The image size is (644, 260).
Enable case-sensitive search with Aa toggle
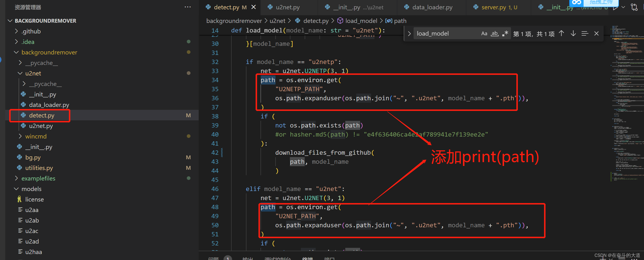484,33
